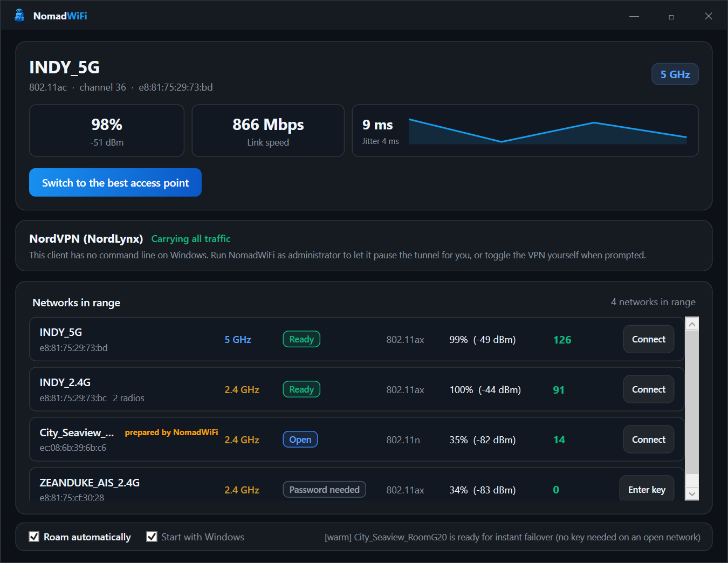Click the MAC address ec:08:6b:39:6b:c6

[x=73, y=448]
